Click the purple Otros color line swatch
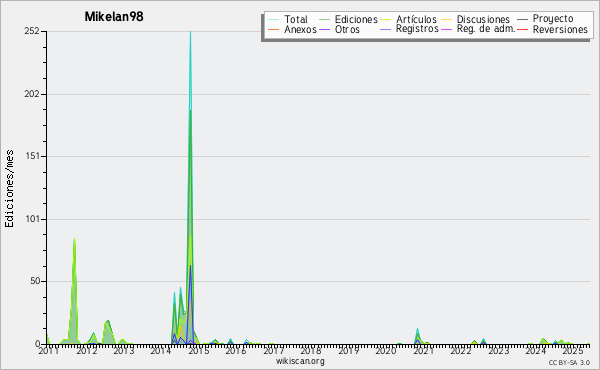 [324, 29]
